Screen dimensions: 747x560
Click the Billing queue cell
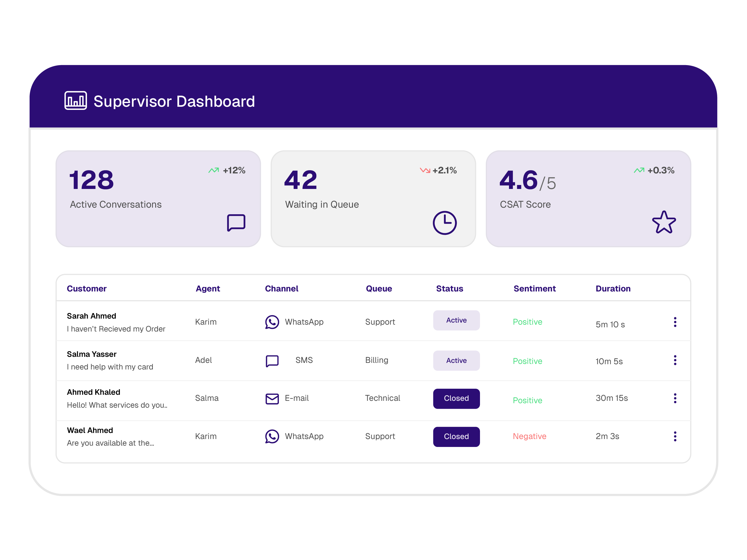(377, 360)
